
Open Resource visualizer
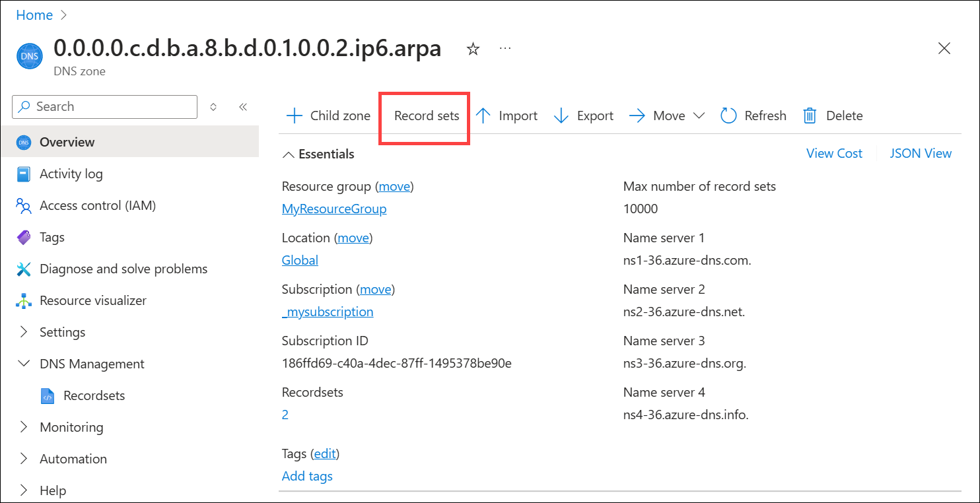pos(93,300)
